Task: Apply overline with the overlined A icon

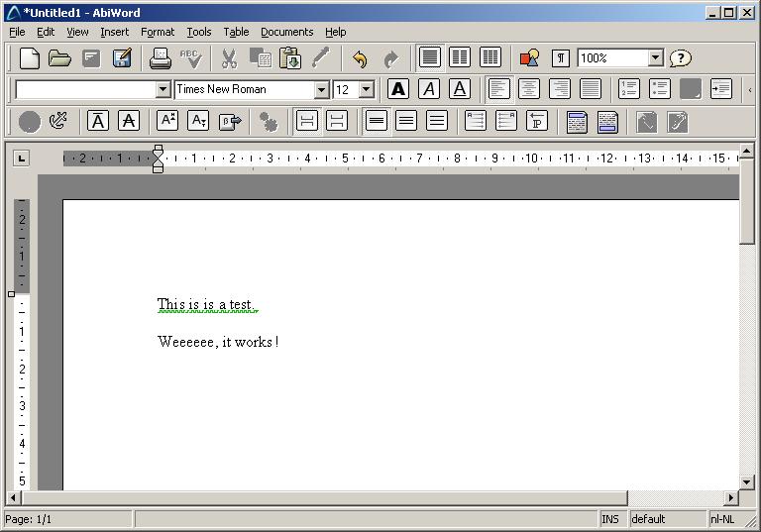Action: (x=98, y=121)
